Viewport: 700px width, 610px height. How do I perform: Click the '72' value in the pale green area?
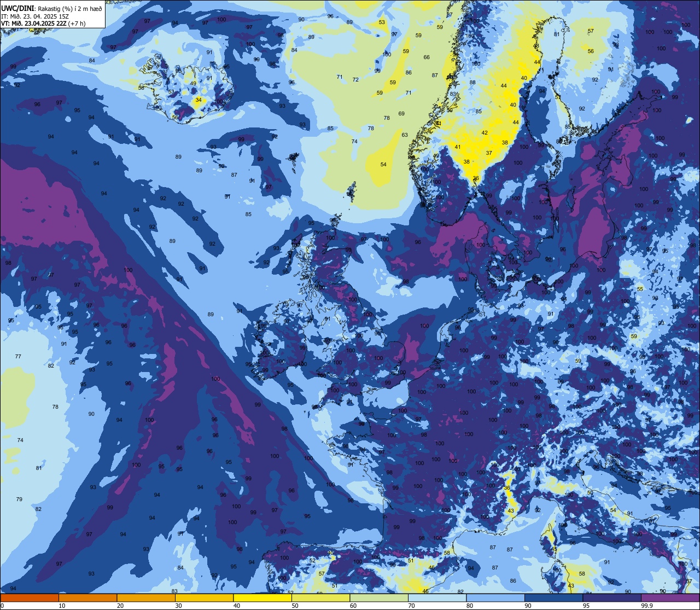(355, 80)
